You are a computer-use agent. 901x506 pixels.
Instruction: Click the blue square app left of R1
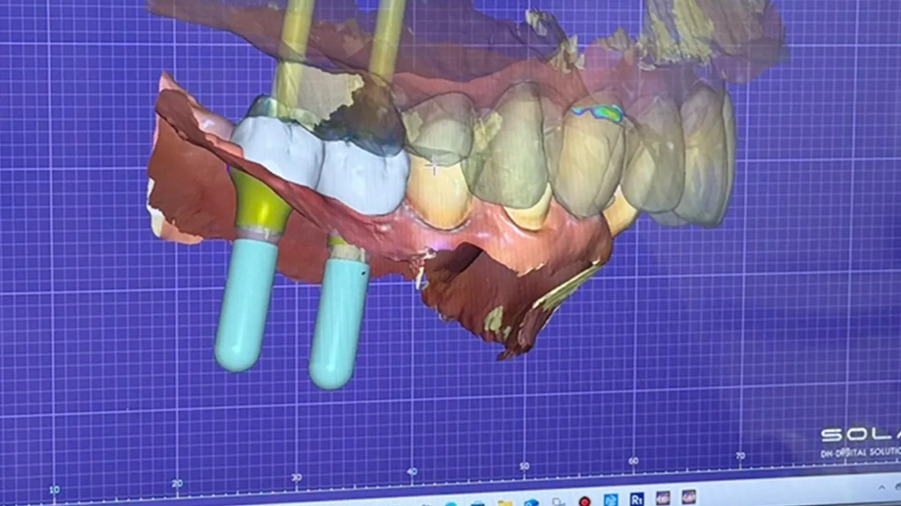click(x=610, y=500)
